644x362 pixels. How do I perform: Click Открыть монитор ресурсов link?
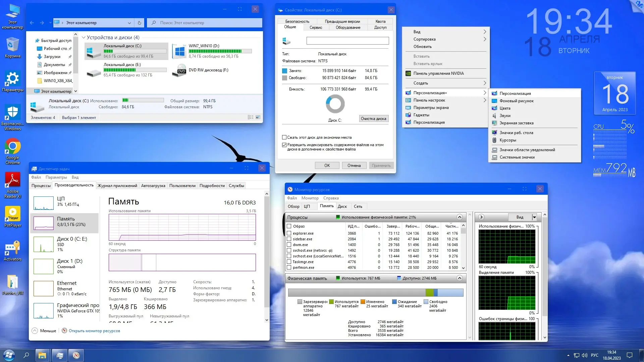coord(94,331)
